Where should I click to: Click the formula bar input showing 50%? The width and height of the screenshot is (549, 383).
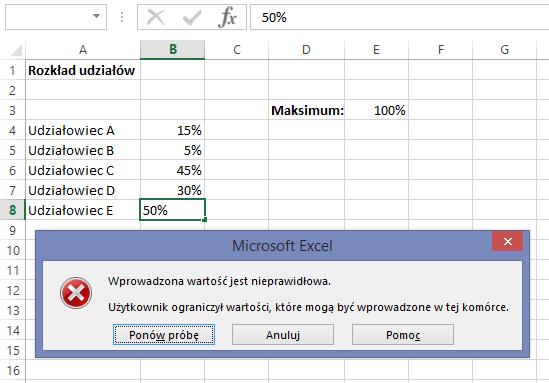pos(399,17)
